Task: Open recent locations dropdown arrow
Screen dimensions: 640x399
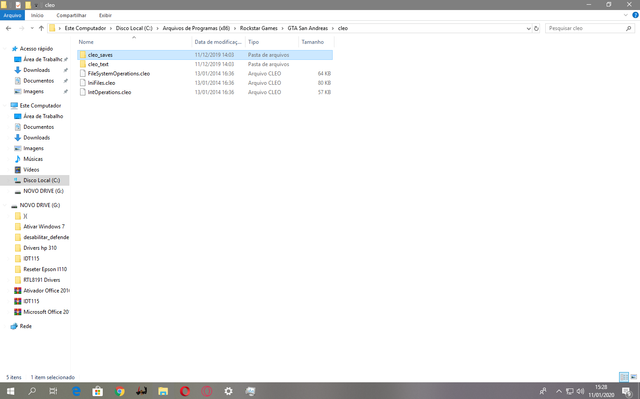Action: (32, 28)
